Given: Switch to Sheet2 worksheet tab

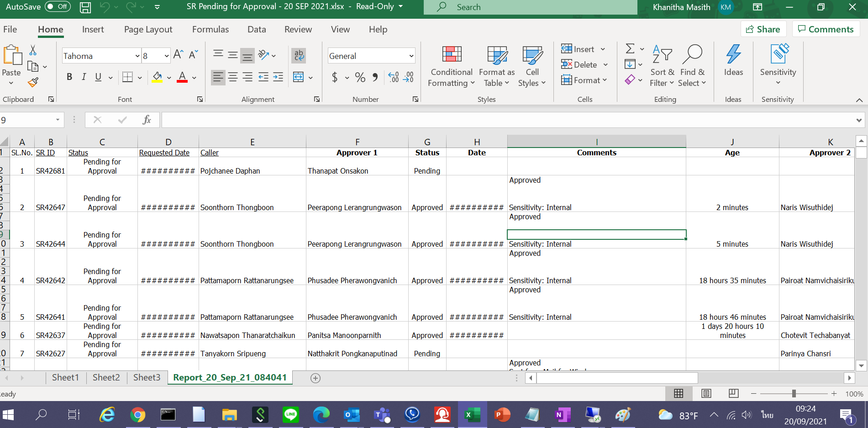Looking at the screenshot, I should click(106, 378).
